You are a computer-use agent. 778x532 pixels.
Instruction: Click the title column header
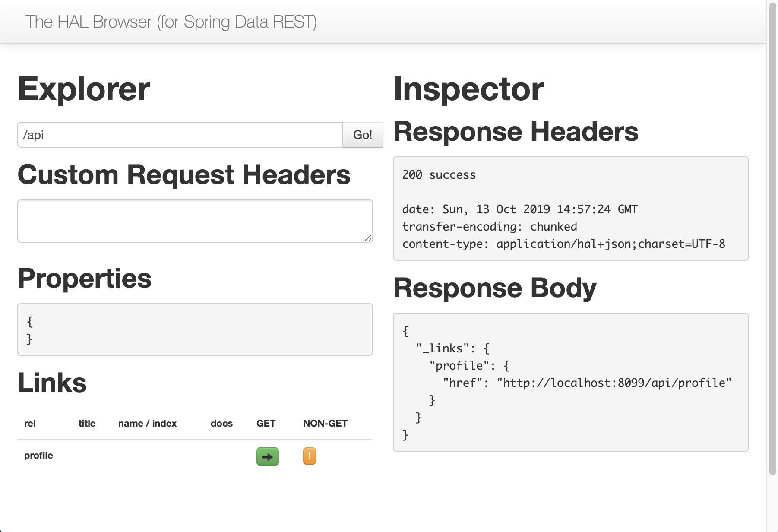coord(87,424)
